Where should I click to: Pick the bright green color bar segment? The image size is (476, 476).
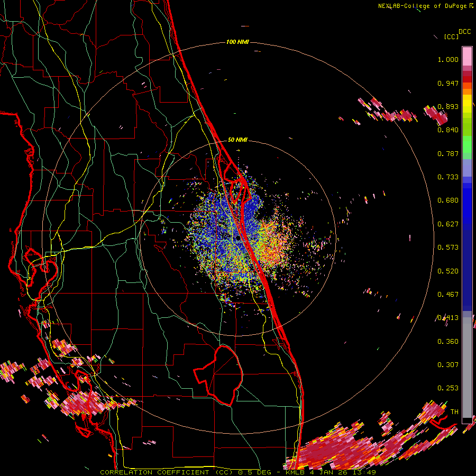467,144
